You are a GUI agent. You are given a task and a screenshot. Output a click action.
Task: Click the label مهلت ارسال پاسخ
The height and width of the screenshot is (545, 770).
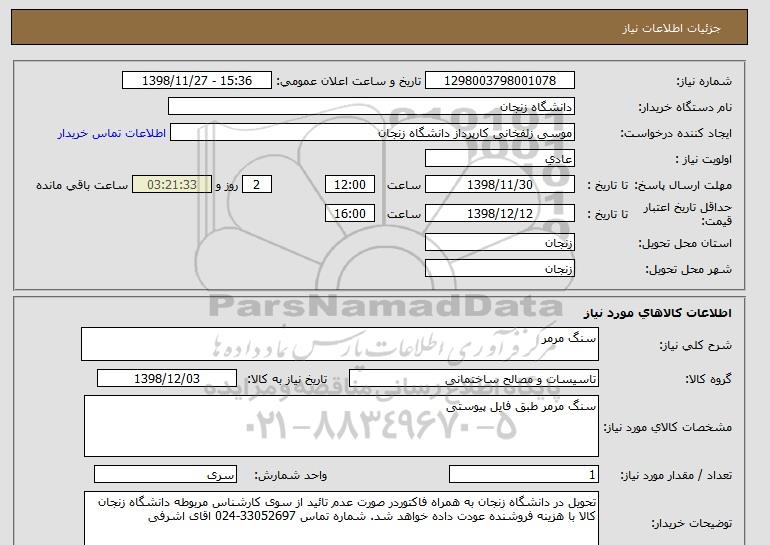(683, 185)
